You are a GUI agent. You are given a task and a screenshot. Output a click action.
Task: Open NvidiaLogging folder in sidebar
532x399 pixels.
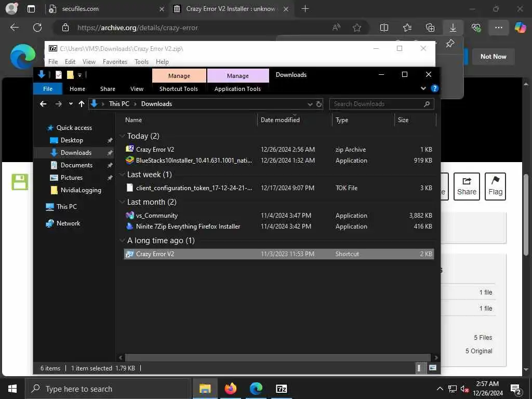[81, 190]
